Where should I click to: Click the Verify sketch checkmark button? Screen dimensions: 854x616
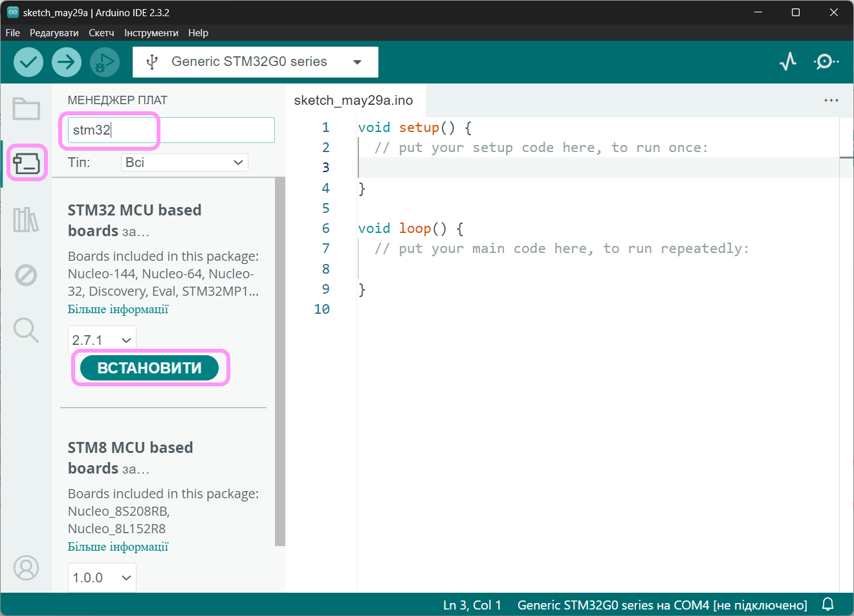click(28, 62)
